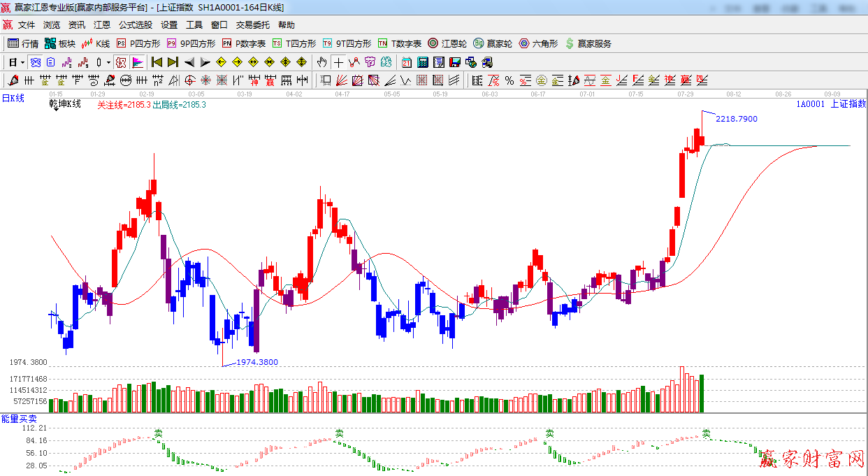The width and height of the screenshot is (868, 476).
Task: Open the 公式选股 menu
Action: (x=135, y=25)
